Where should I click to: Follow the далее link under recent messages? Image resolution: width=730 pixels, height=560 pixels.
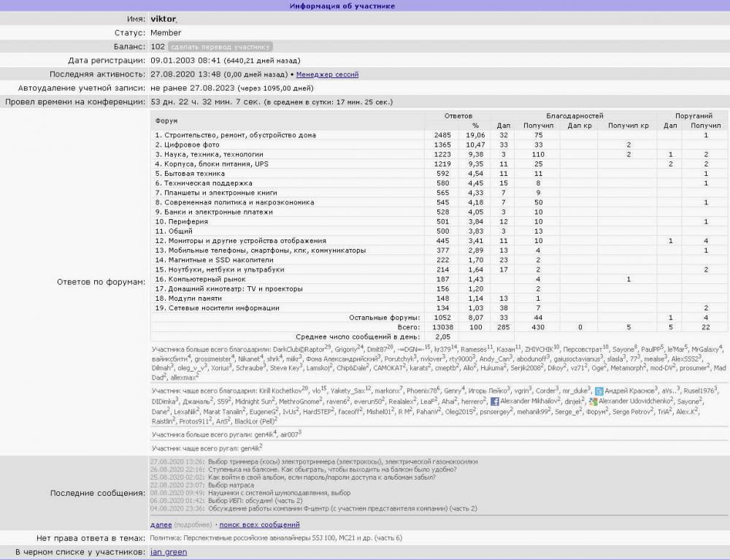[x=161, y=525]
